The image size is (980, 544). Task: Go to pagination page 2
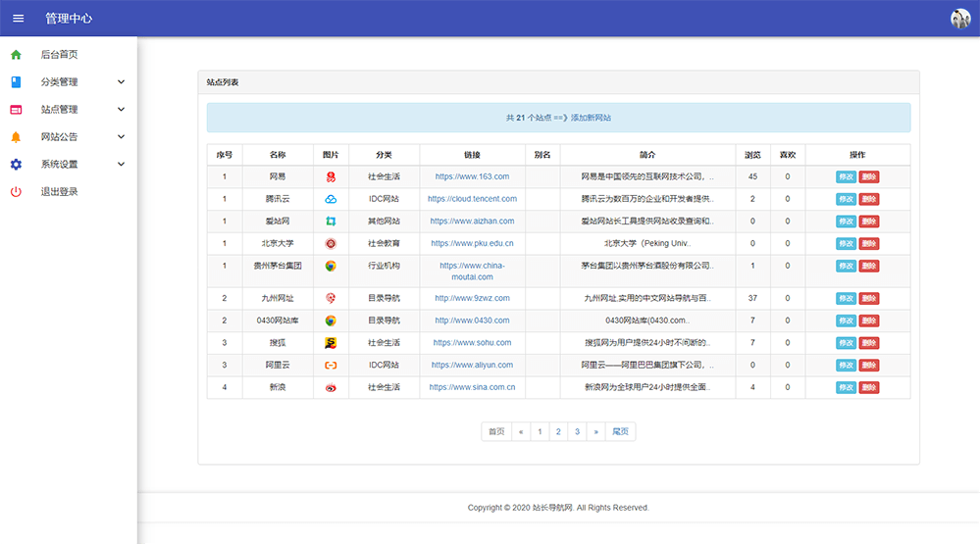coord(558,431)
